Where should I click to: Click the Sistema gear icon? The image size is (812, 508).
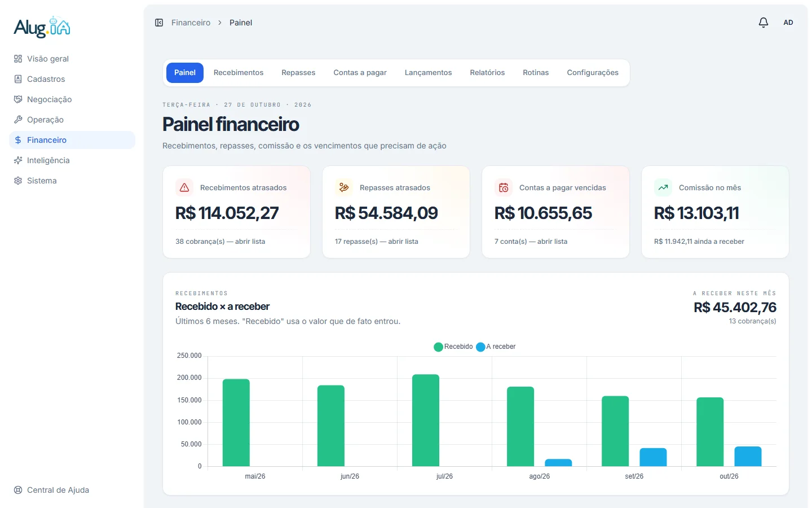18,181
